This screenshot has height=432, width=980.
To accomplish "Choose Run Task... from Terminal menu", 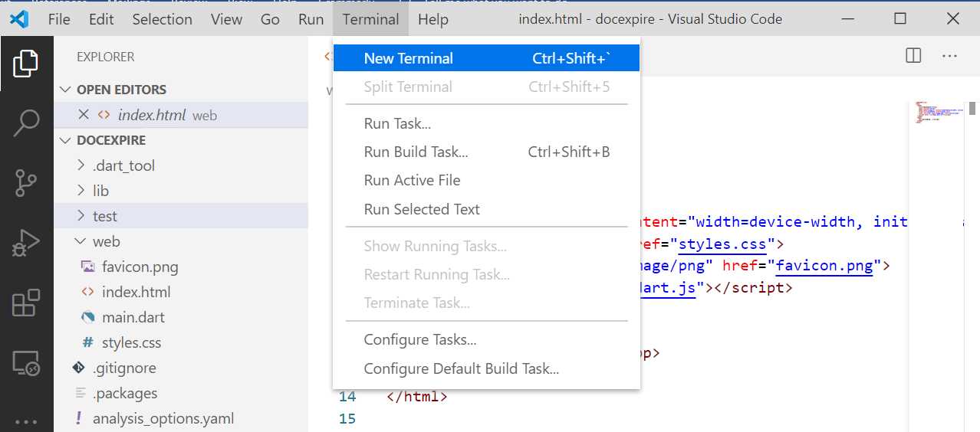I will tap(486, 123).
